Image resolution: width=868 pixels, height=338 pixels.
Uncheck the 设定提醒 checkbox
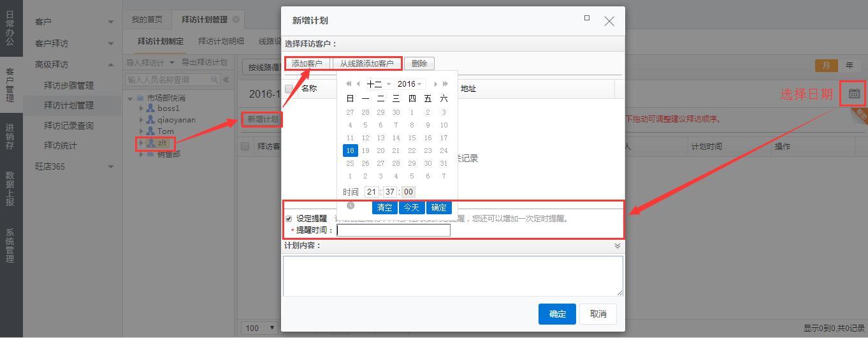pyautogui.click(x=289, y=219)
